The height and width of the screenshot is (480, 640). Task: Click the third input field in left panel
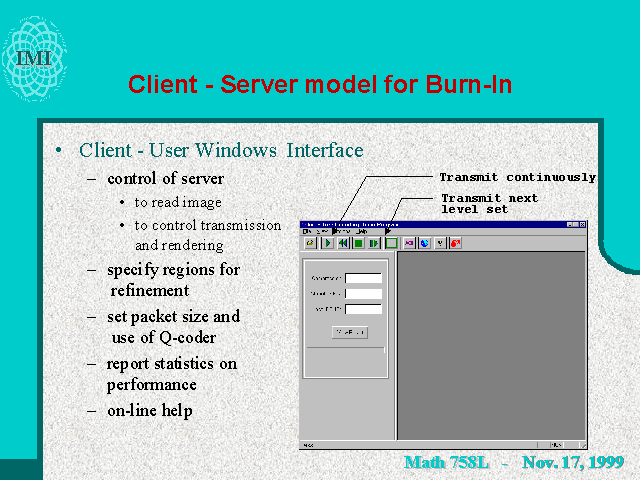(363, 308)
